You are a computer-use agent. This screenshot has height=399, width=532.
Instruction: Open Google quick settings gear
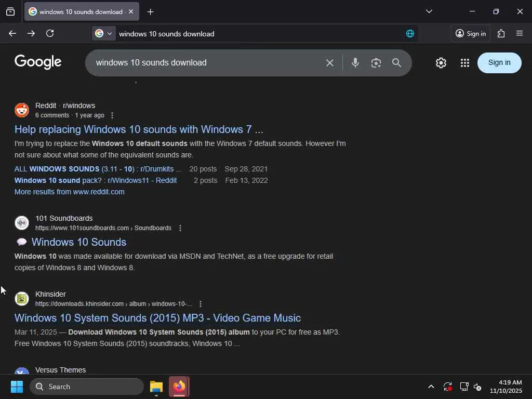[441, 63]
